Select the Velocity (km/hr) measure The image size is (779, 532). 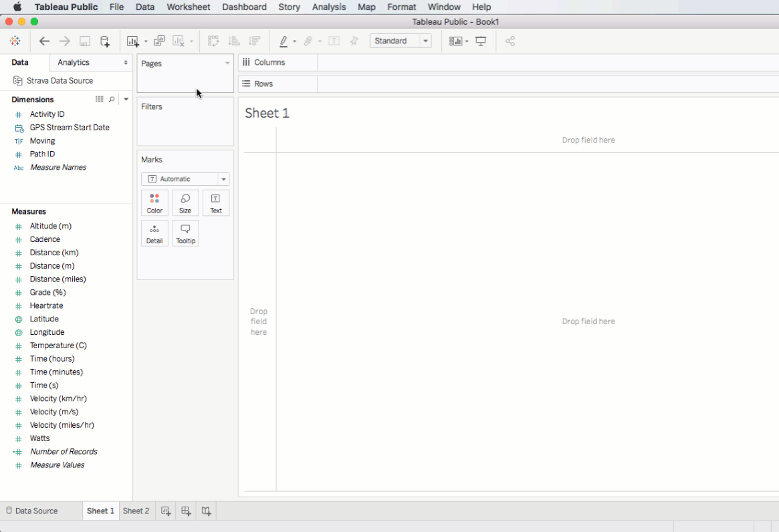click(58, 399)
